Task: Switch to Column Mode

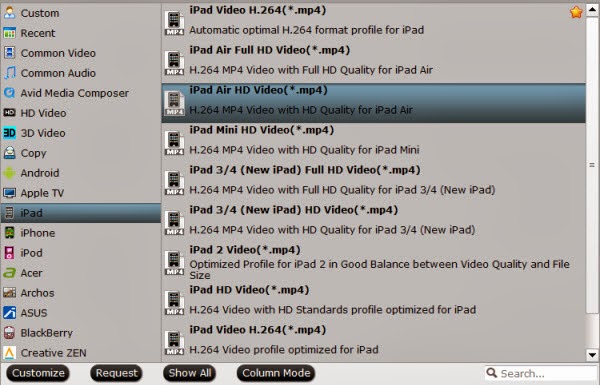Action: 276,373
